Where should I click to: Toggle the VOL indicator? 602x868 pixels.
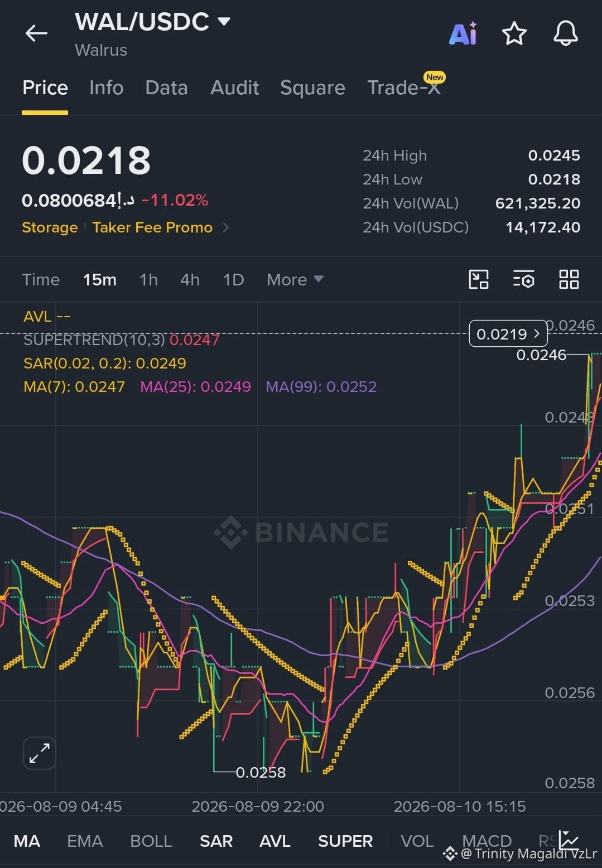[x=417, y=841]
